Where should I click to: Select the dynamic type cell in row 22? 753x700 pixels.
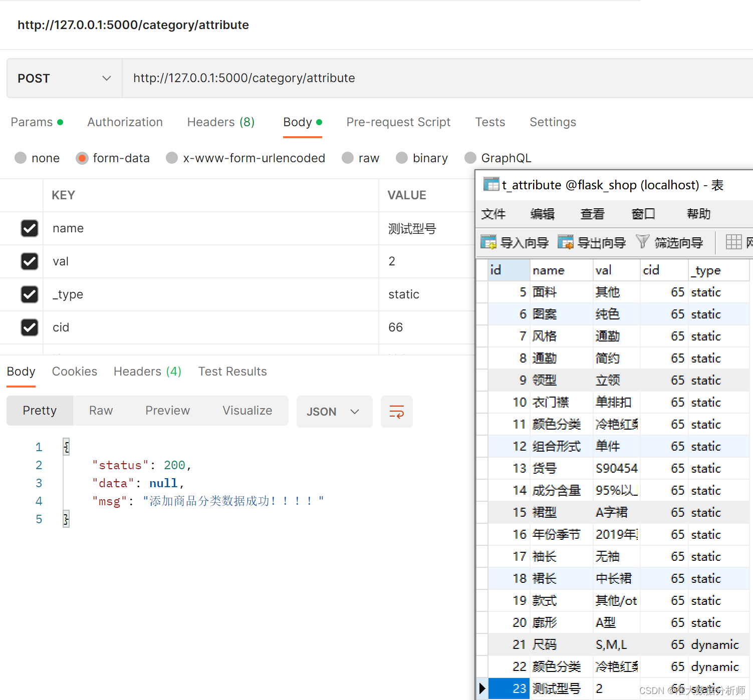pyautogui.click(x=719, y=666)
